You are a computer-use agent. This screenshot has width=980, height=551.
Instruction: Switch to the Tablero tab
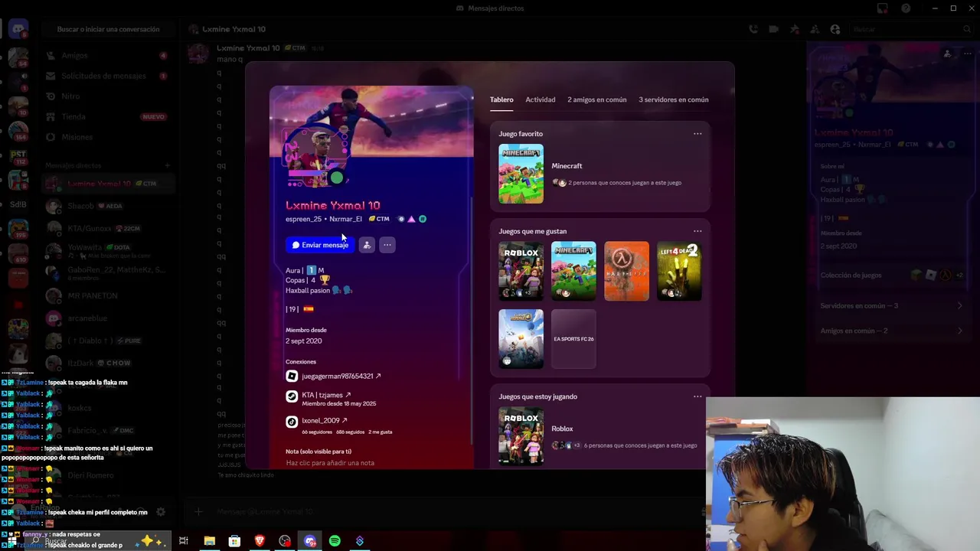tap(501, 99)
